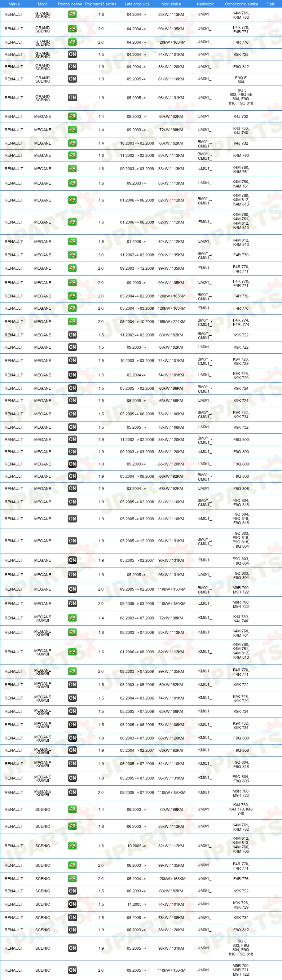This screenshot has width=282, height=980.
Task: Click the Moc silnika column header
Action: pyautogui.click(x=171, y=4)
